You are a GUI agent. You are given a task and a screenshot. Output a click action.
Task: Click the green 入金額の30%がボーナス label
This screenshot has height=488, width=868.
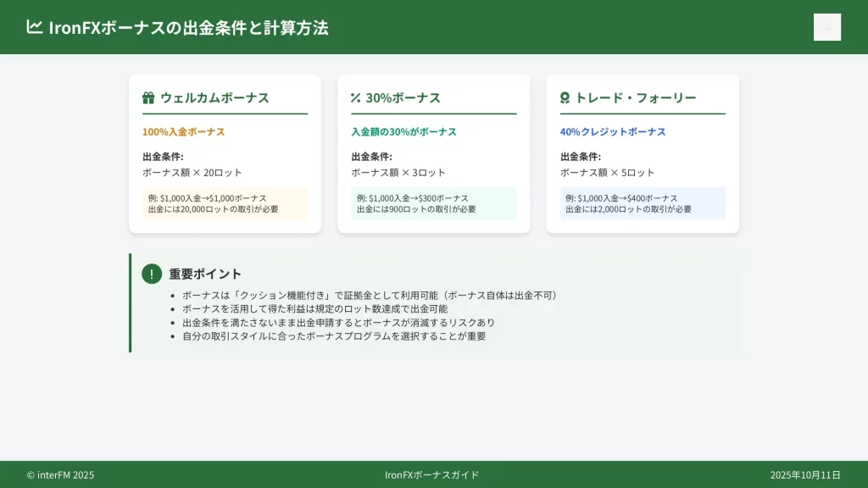pyautogui.click(x=403, y=132)
